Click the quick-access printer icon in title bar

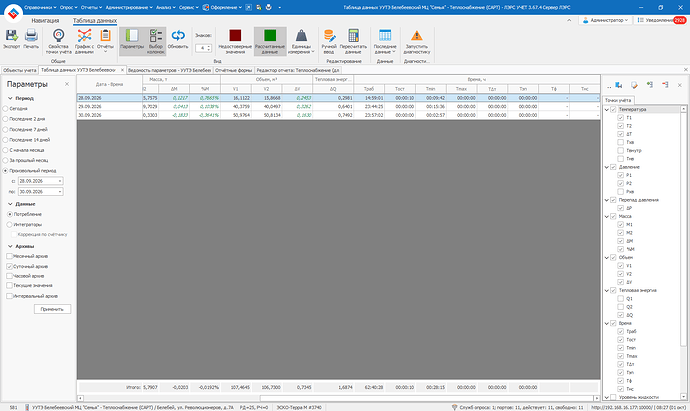point(268,7)
